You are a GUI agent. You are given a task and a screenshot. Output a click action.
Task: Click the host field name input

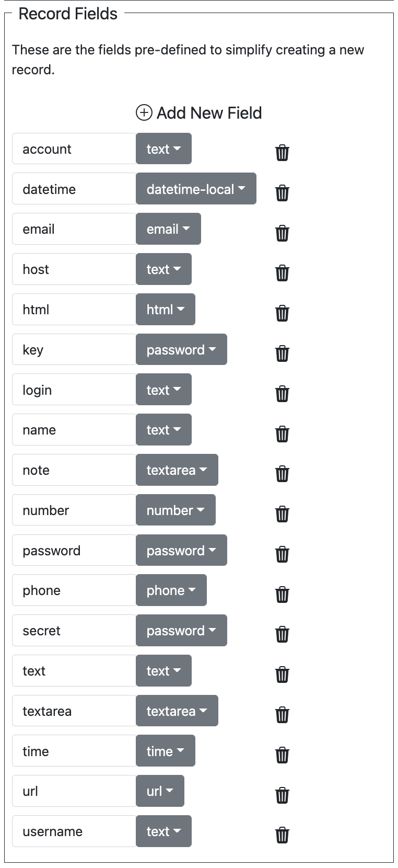pos(74,269)
